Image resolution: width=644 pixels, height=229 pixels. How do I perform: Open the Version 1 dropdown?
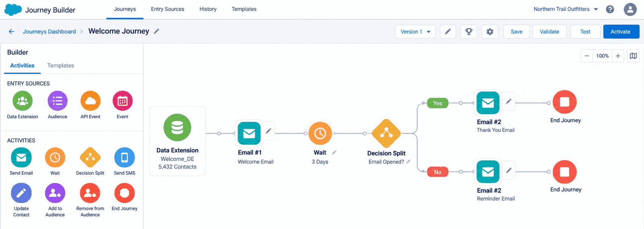(x=415, y=32)
